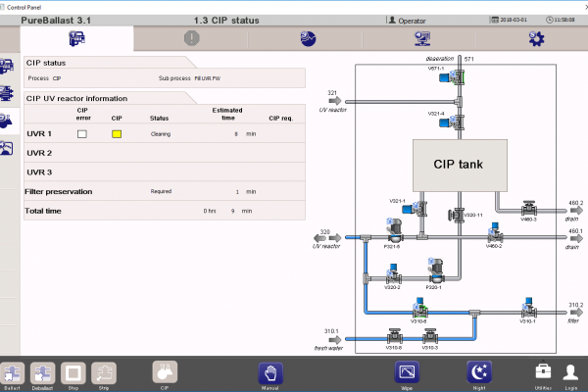Click manual valve V310-8 on fresh water line

[x=395, y=336]
